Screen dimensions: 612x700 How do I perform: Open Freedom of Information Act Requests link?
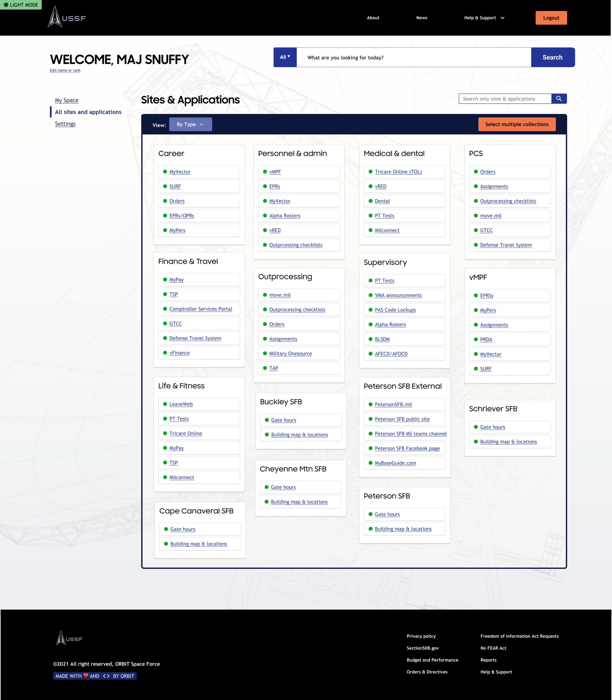[x=519, y=636]
